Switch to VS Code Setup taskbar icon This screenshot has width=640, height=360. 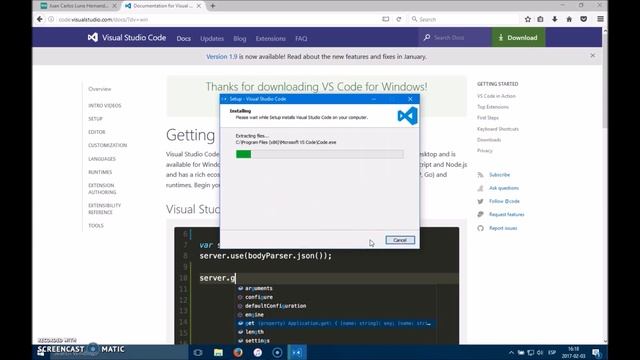297,352
